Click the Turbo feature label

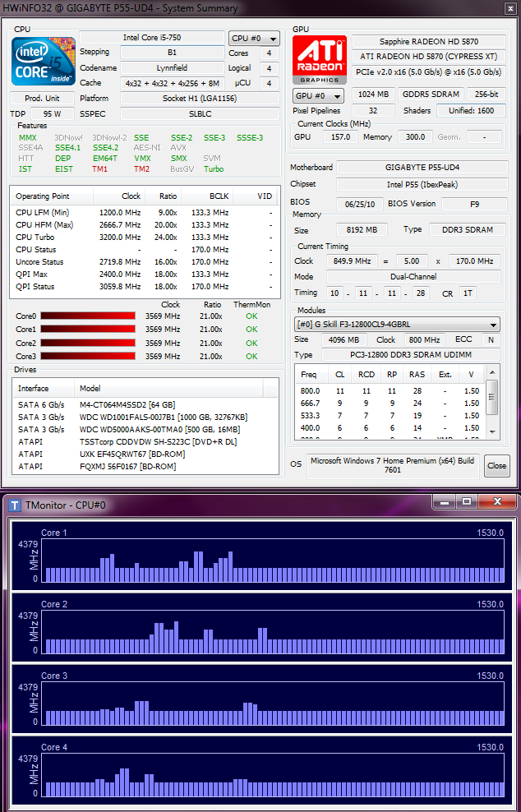[214, 168]
